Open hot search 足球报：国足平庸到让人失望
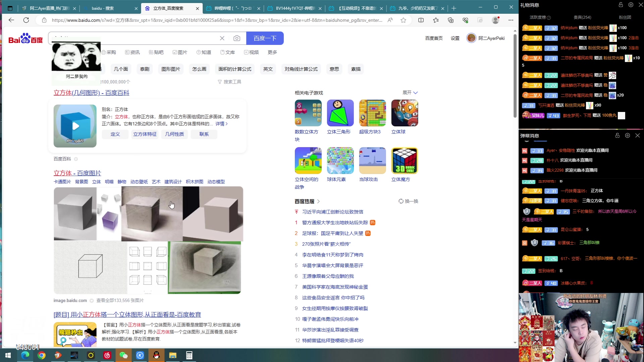Image resolution: width=644 pixels, height=362 pixels. (333, 233)
